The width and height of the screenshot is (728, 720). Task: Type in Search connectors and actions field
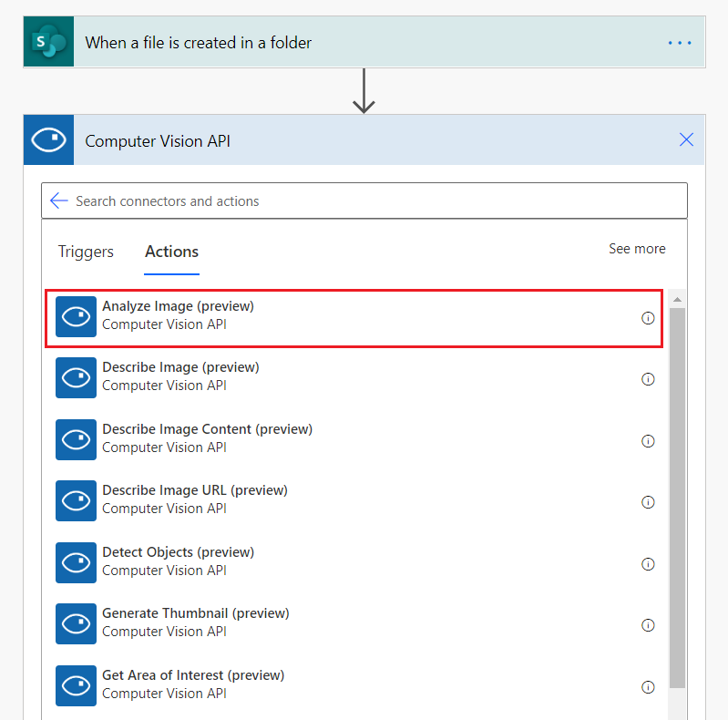coord(364,201)
